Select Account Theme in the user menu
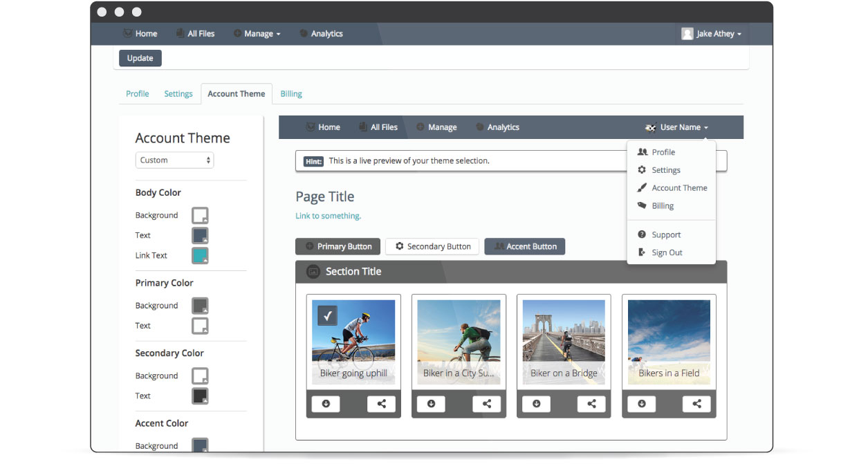This screenshot has height=464, width=868. [x=678, y=188]
